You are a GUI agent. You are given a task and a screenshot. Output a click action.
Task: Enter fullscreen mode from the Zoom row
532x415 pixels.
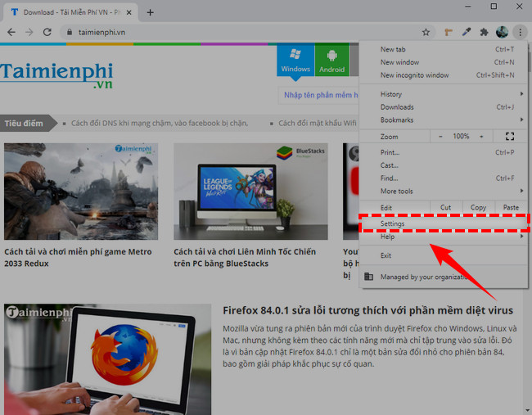pos(510,137)
